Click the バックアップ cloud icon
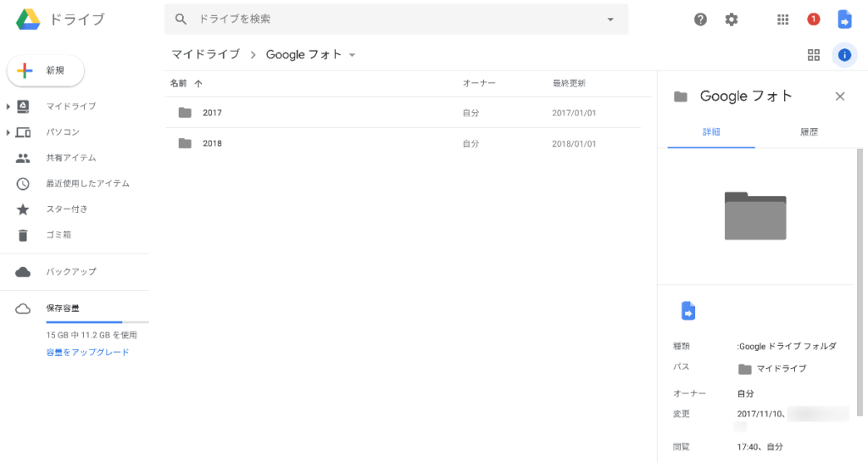The height and width of the screenshot is (463, 868). point(23,272)
